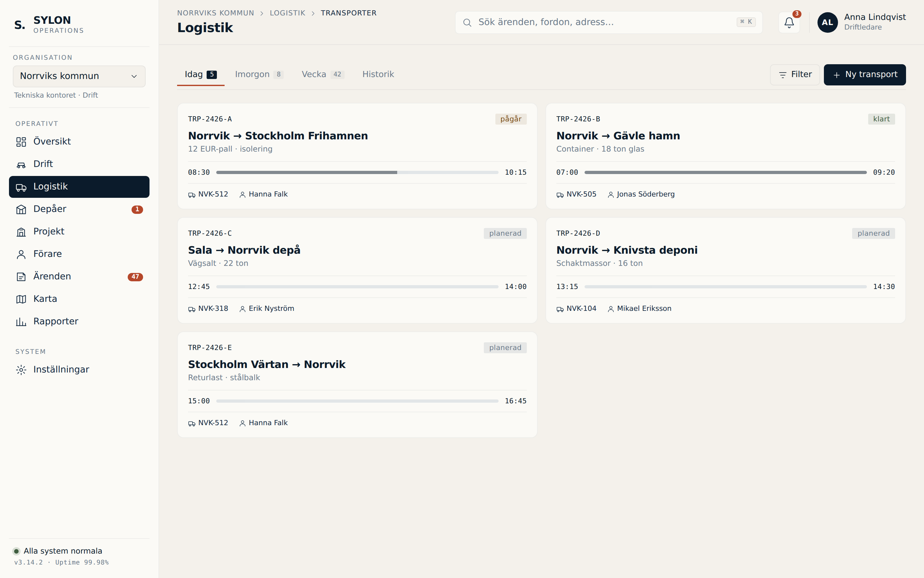The height and width of the screenshot is (578, 924).
Task: Click the driver icon beside Mikael Eriksson
Action: click(x=611, y=309)
